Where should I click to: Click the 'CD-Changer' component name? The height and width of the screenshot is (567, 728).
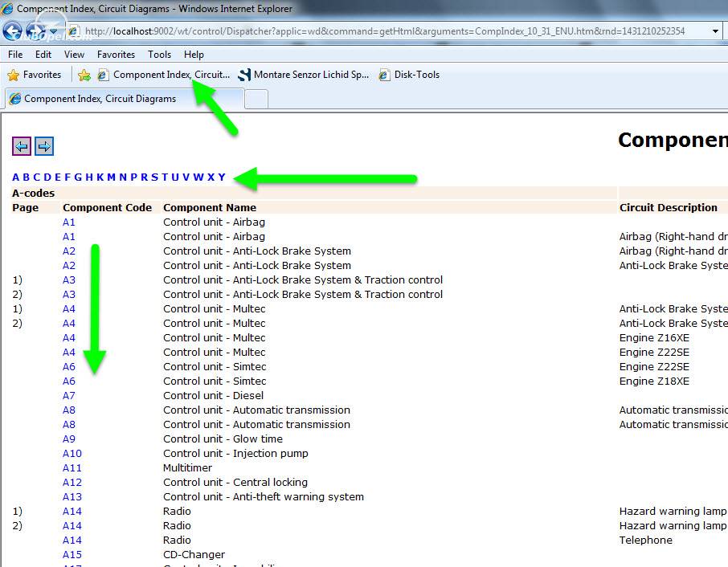[194, 554]
